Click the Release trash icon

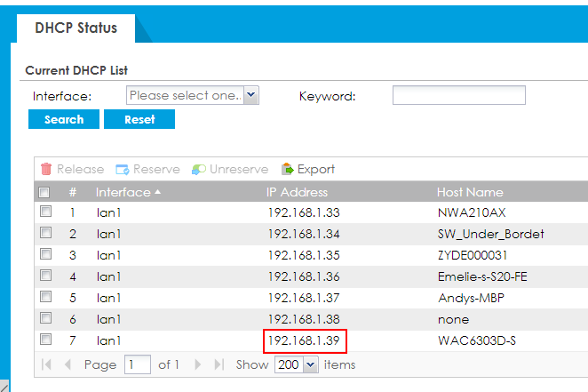coord(47,169)
